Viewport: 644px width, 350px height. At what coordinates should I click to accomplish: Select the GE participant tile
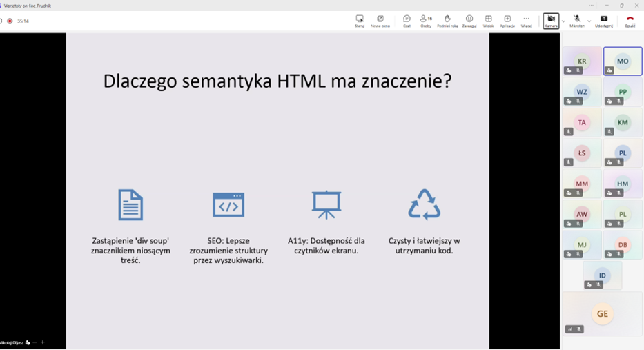(x=603, y=314)
